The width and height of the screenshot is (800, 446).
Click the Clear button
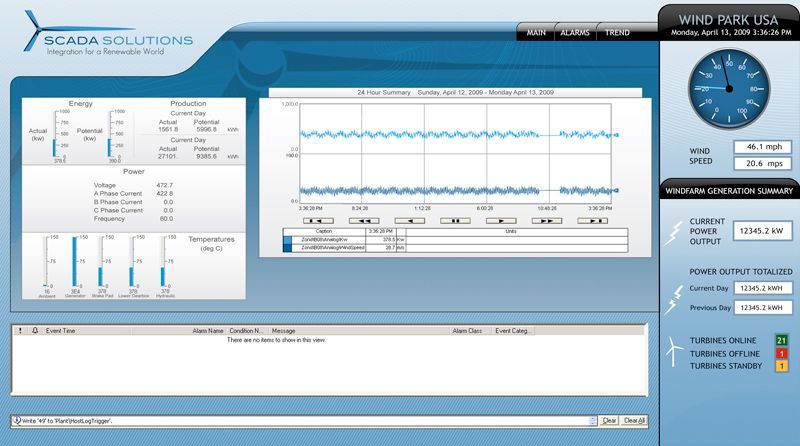point(609,421)
